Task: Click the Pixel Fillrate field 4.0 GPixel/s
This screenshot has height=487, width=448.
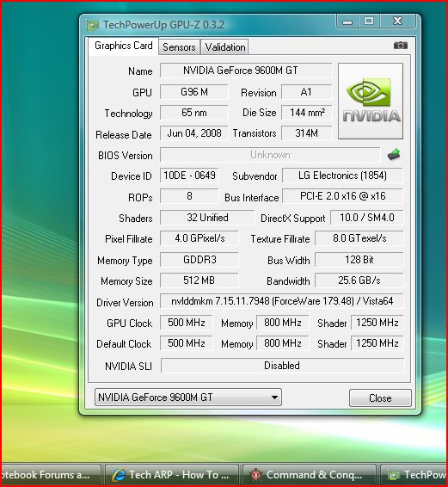Action: tap(199, 238)
